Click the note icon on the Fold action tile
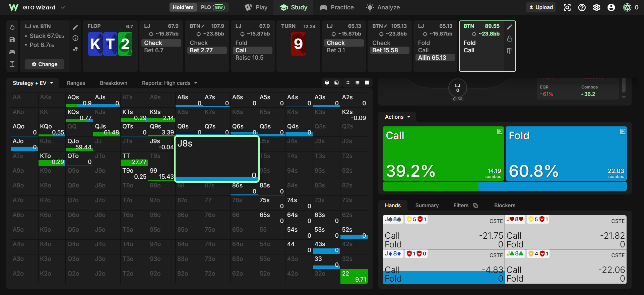 623,131
